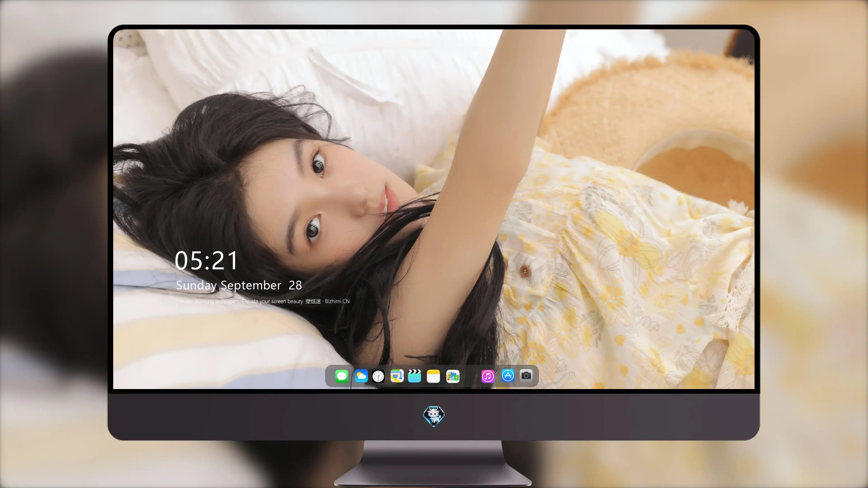Open the Weather app in the dock

[x=361, y=376]
